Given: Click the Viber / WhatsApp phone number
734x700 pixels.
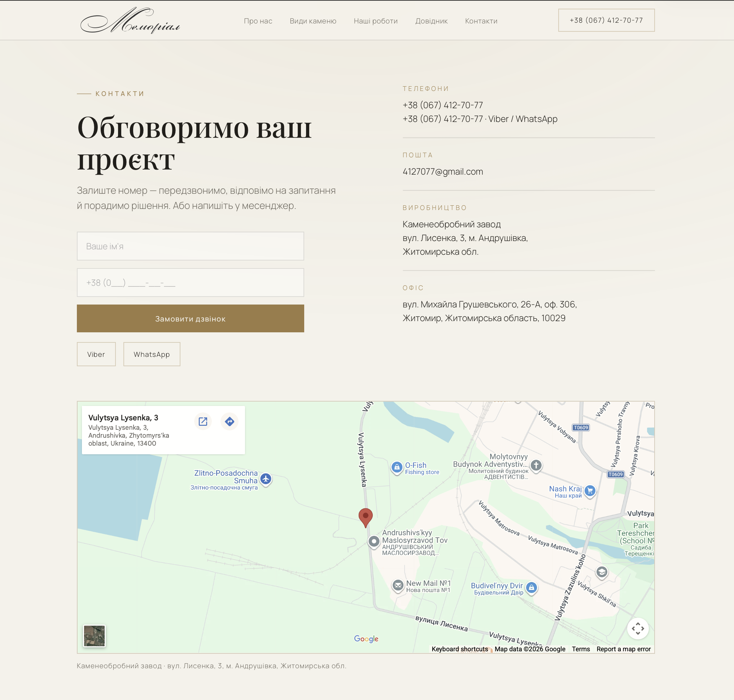Looking at the screenshot, I should point(480,119).
